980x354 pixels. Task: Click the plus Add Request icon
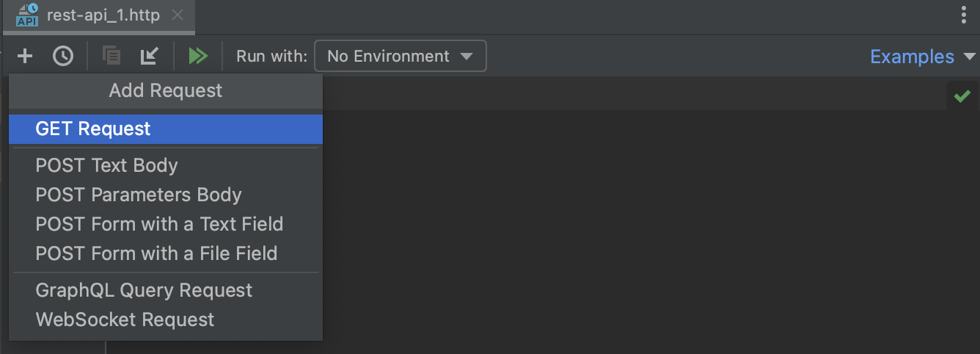25,56
